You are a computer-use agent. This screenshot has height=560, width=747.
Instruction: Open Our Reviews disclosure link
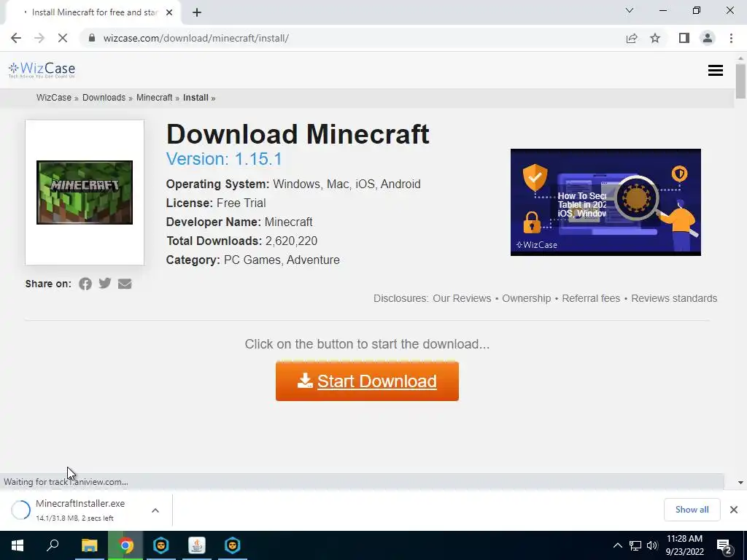pos(462,298)
